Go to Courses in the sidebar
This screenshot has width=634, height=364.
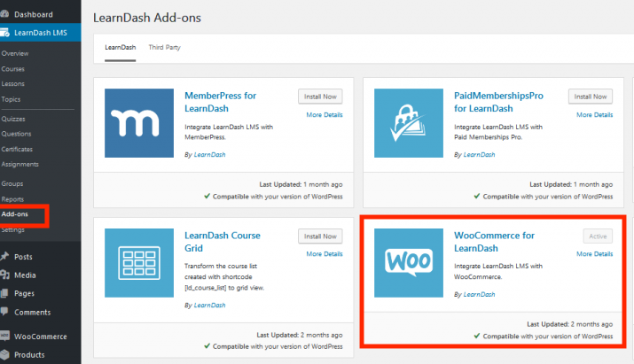(12, 69)
